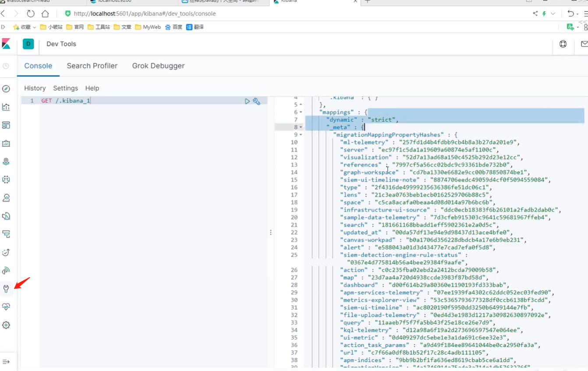Open Dev Tools from the sidebar wrench icon

pos(6,289)
